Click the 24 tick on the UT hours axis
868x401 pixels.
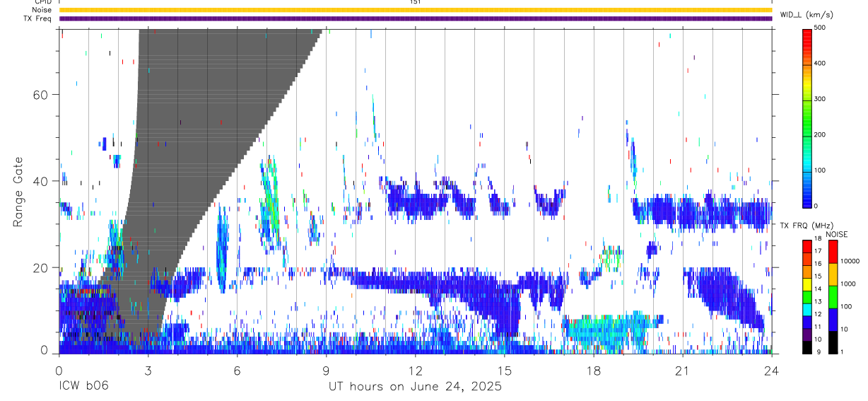(771, 370)
